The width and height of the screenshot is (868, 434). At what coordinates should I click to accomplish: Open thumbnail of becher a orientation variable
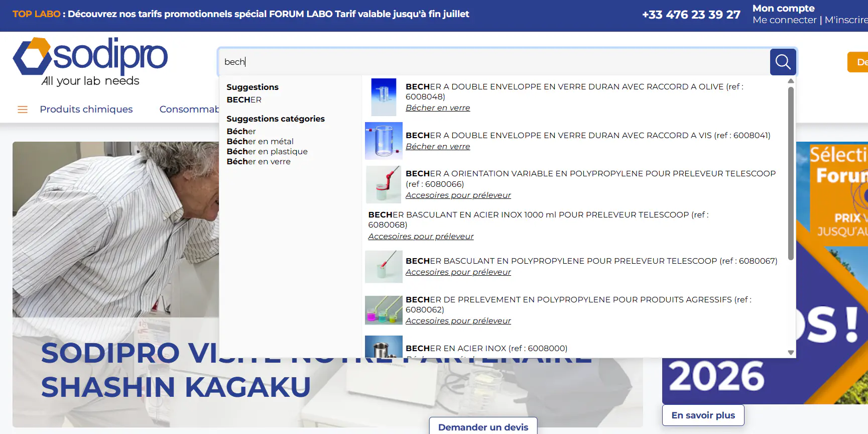point(384,184)
